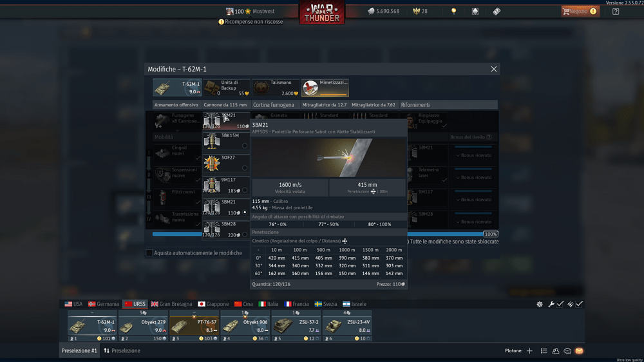
Task: Click the icon between lightbulb and ticket icons
Action: click(x=475, y=11)
